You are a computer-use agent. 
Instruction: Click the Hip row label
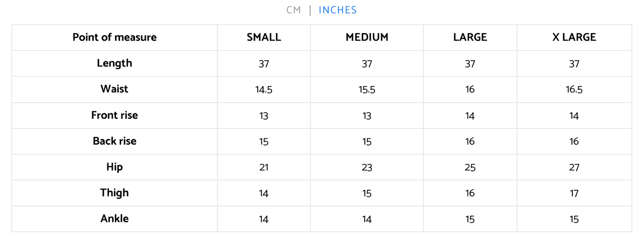click(x=115, y=167)
